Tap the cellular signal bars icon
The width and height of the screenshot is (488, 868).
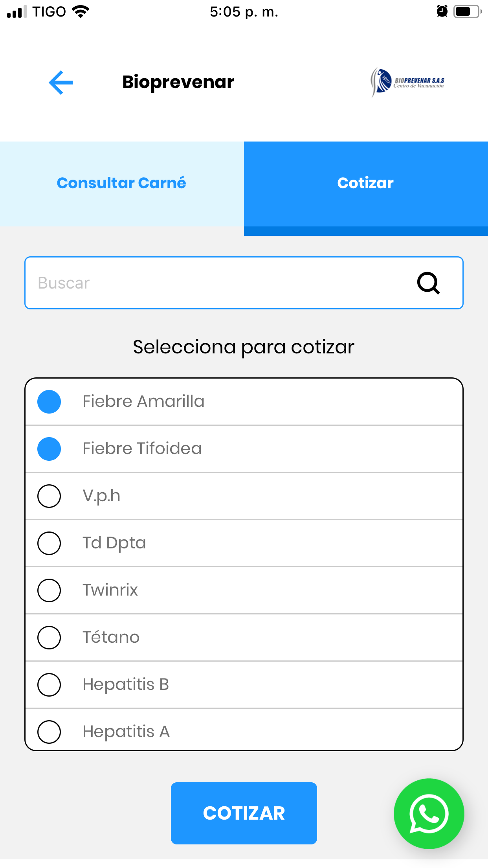(17, 12)
